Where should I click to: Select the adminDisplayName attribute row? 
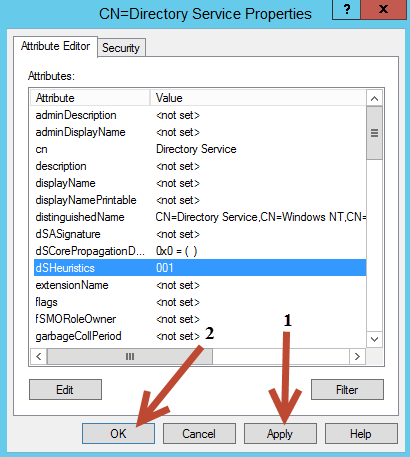(200, 132)
